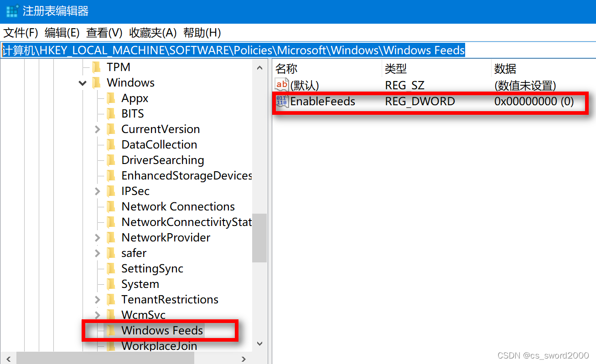Select the Windows Feeds key
The image size is (596, 364).
(x=162, y=331)
